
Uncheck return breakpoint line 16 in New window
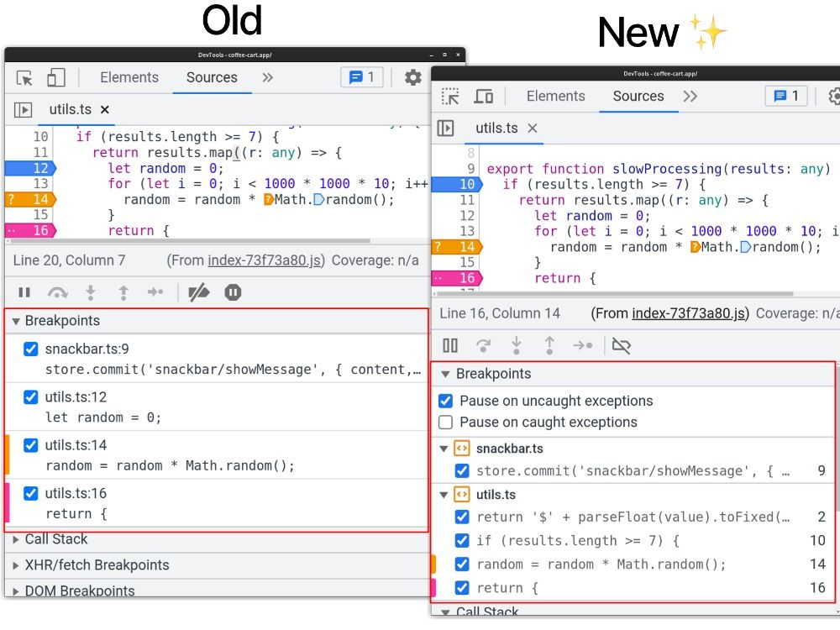(x=462, y=588)
